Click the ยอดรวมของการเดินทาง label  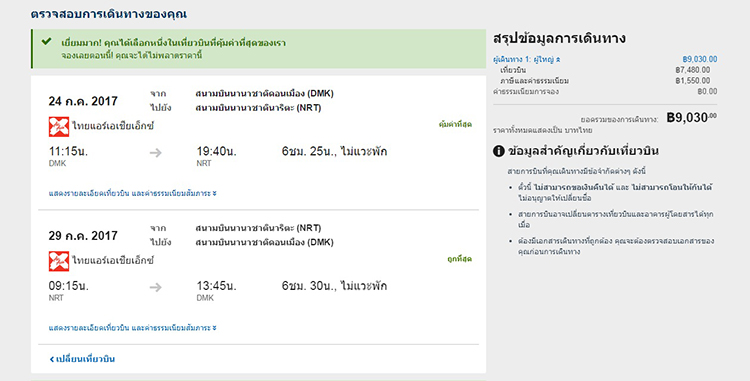coord(619,120)
